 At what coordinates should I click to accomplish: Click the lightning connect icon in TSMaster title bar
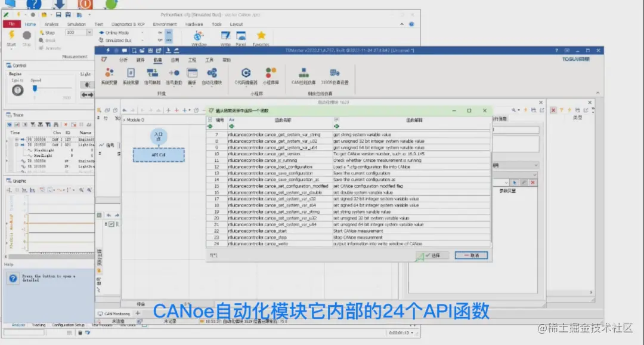[108, 50]
